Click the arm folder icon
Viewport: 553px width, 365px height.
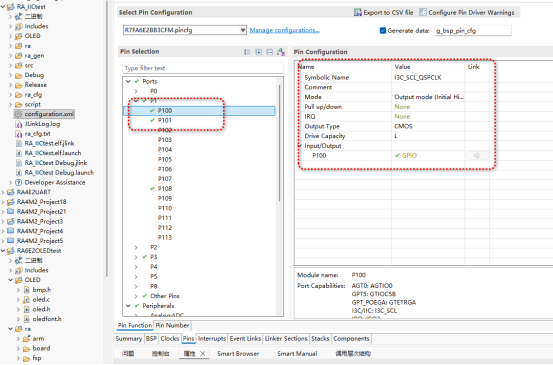point(26,339)
